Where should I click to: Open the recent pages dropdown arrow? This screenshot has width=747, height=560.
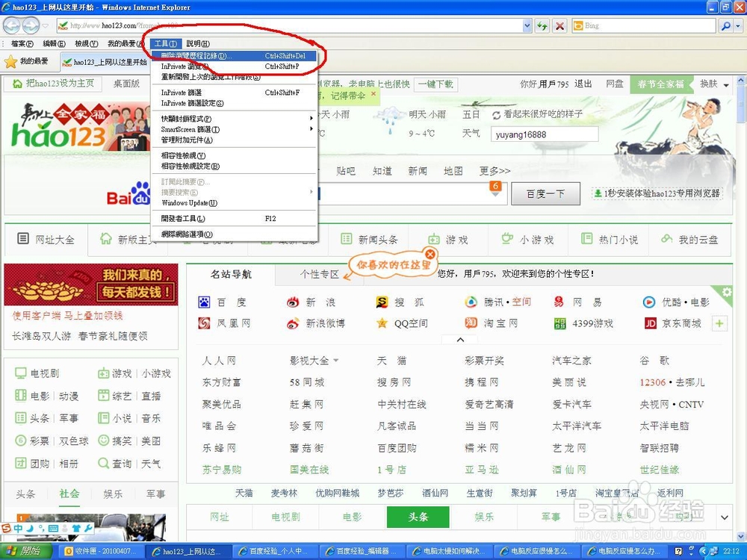(46, 25)
